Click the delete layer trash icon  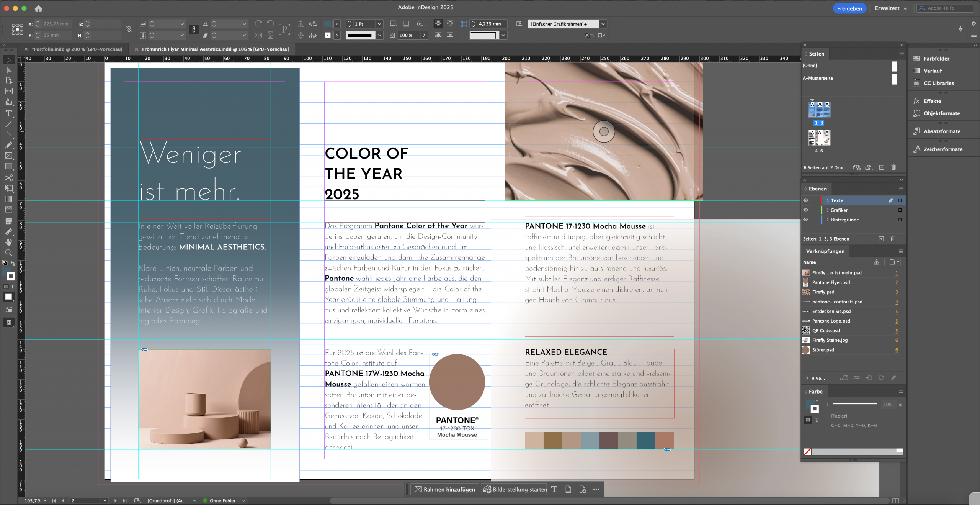tap(893, 239)
